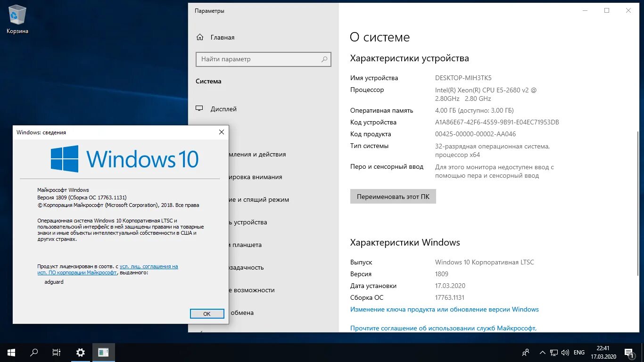Click the processor value Intel(R) Xeon(R) CPU
The image size is (644, 362).
click(486, 94)
